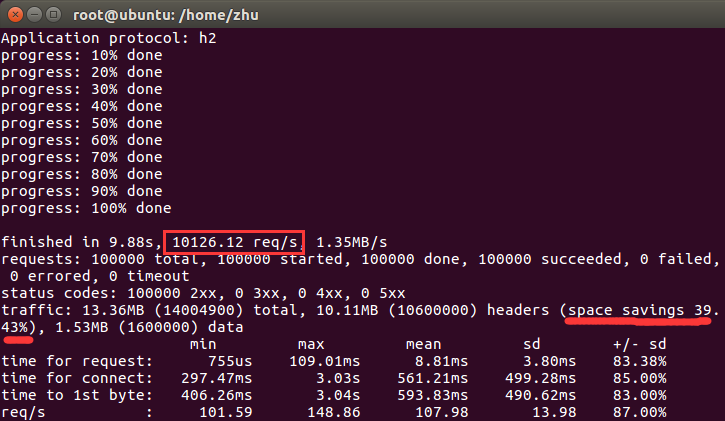Maximize the terminal window
Viewport: 725px width, 421px height.
[x=54, y=15]
